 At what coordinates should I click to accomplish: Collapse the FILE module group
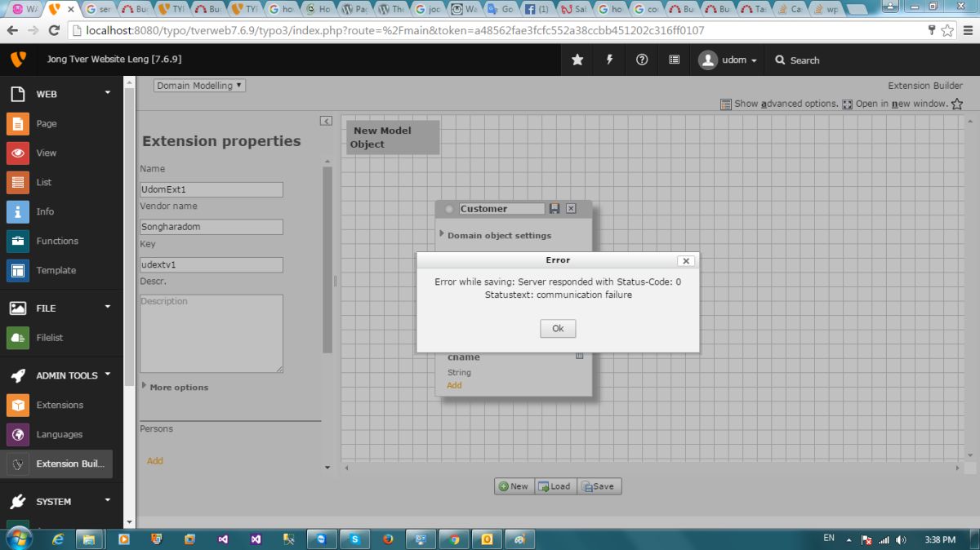(107, 306)
